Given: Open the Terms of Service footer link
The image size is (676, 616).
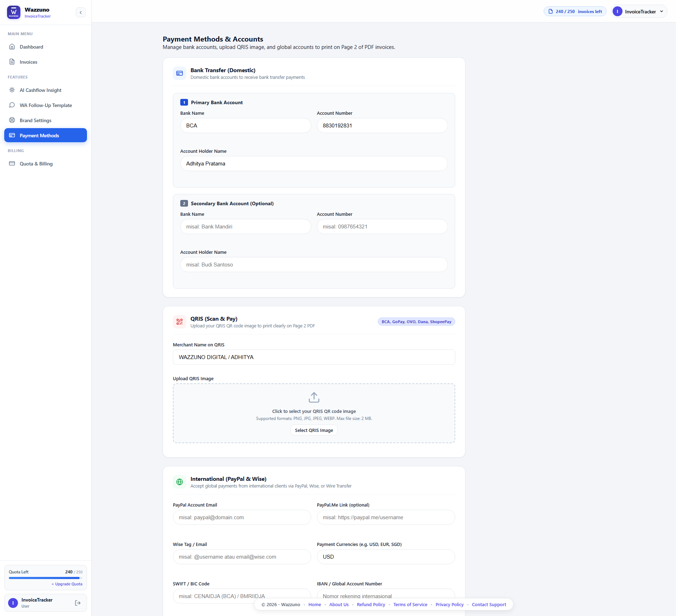Looking at the screenshot, I should (410, 605).
